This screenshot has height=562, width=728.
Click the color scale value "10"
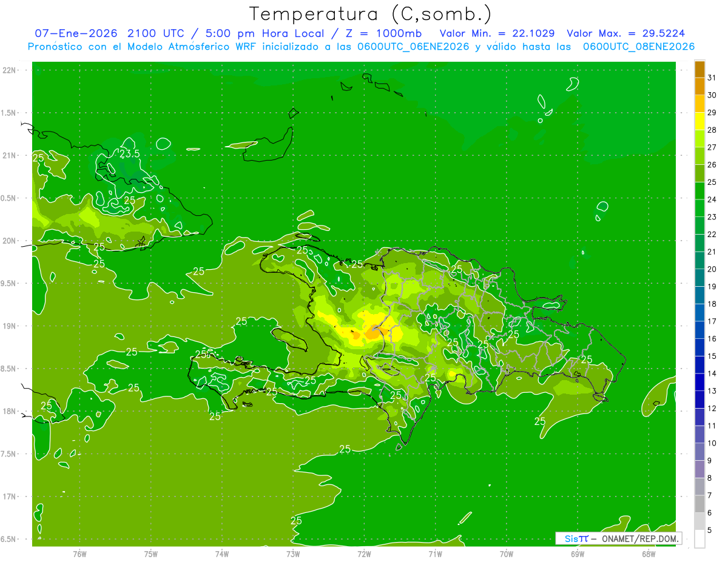pyautogui.click(x=712, y=443)
